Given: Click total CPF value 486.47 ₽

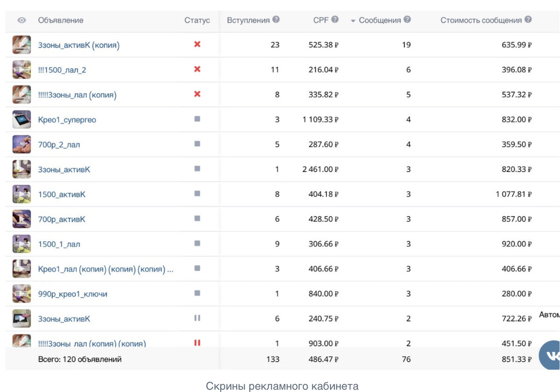Looking at the screenshot, I should [323, 359].
